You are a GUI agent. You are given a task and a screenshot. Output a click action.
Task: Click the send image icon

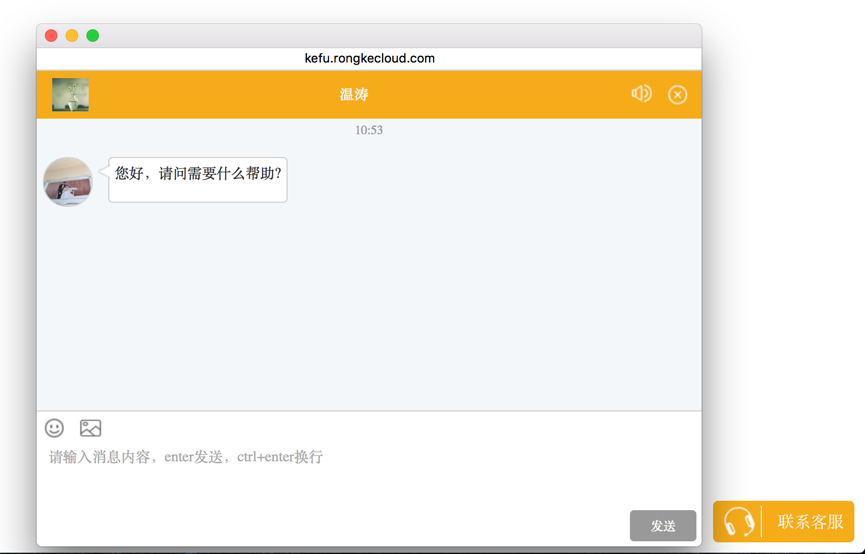click(x=90, y=428)
